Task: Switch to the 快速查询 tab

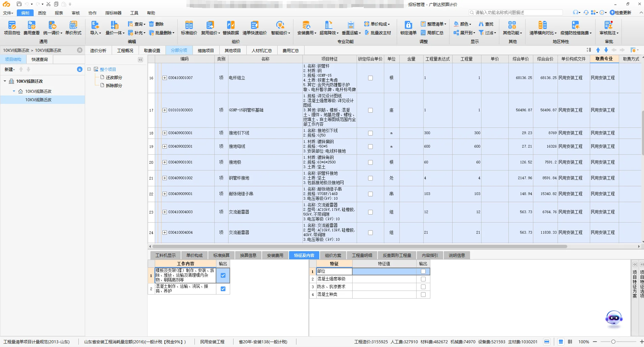Action: [40, 60]
